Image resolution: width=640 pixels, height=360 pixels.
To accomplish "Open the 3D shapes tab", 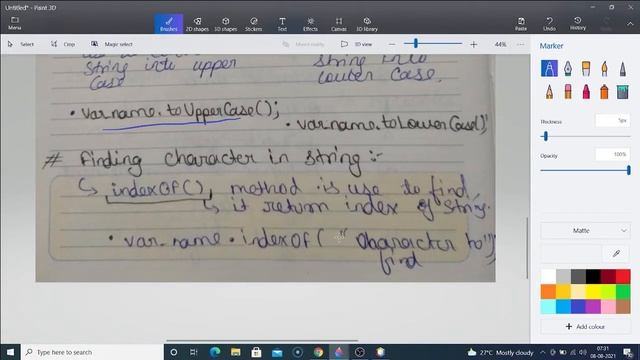I will pyautogui.click(x=225, y=24).
